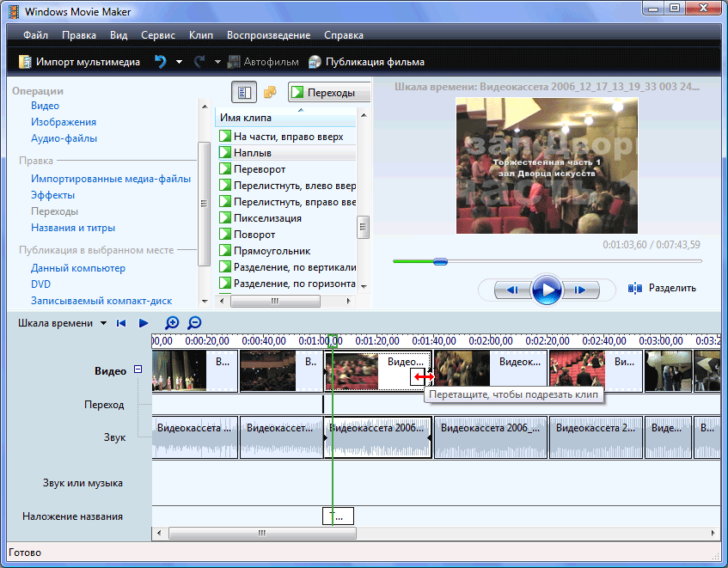The height and width of the screenshot is (568, 728).
Task: Open the Названия и титры link
Action: 73,228
